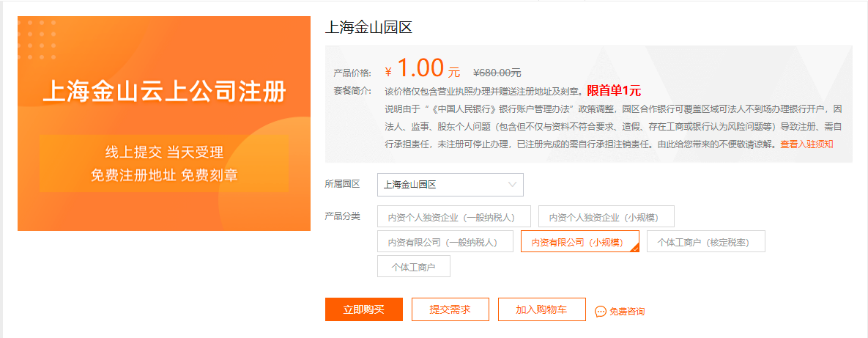868x338 pixels.
Task: Click the red 限首单1元 text
Action: point(614,91)
